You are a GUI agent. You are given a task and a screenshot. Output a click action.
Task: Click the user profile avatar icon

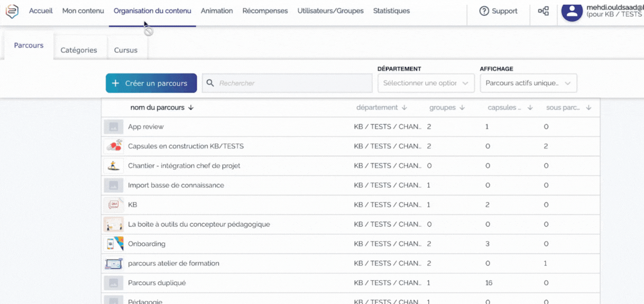572,11
